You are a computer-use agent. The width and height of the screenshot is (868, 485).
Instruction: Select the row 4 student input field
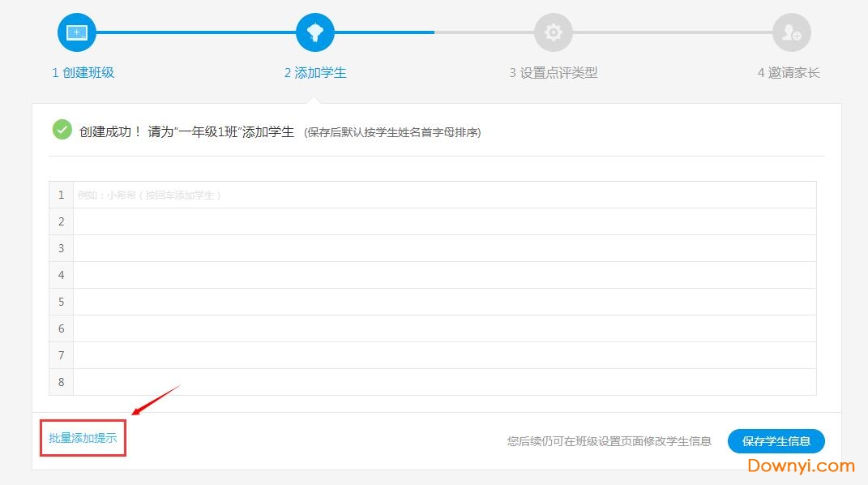pyautogui.click(x=444, y=275)
